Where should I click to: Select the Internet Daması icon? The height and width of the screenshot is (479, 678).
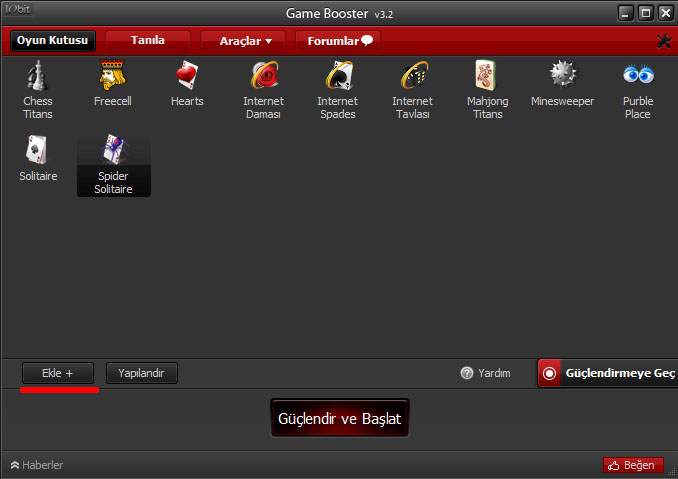264,75
